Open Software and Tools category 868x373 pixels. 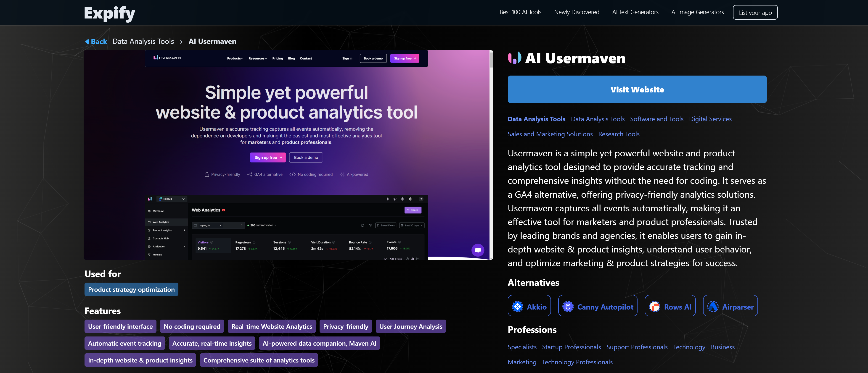(x=657, y=119)
